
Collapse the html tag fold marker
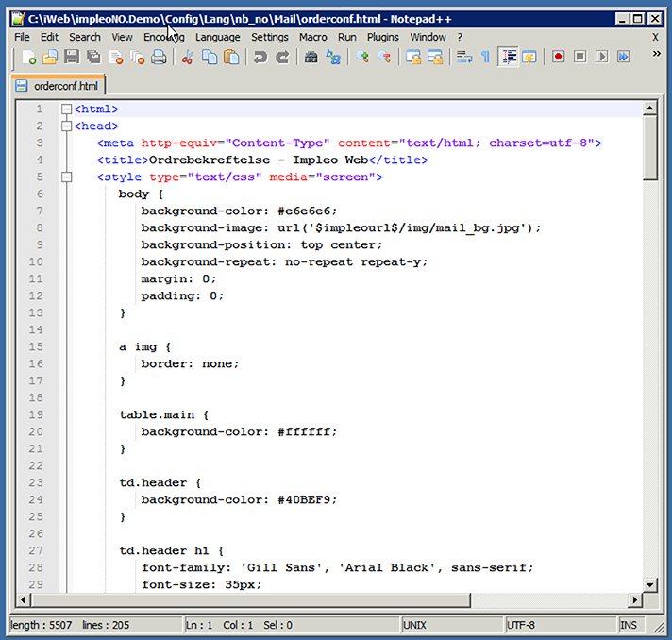tap(66, 109)
